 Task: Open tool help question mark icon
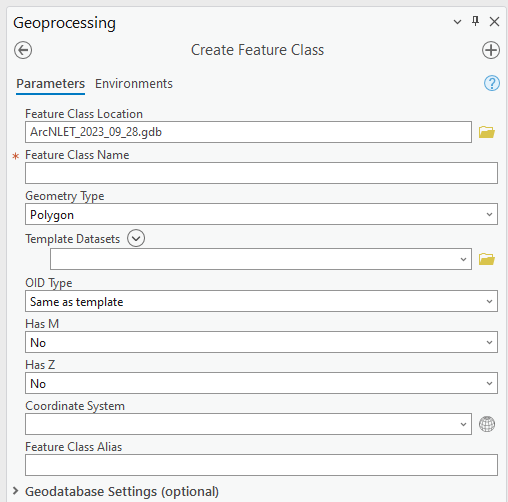(x=492, y=83)
